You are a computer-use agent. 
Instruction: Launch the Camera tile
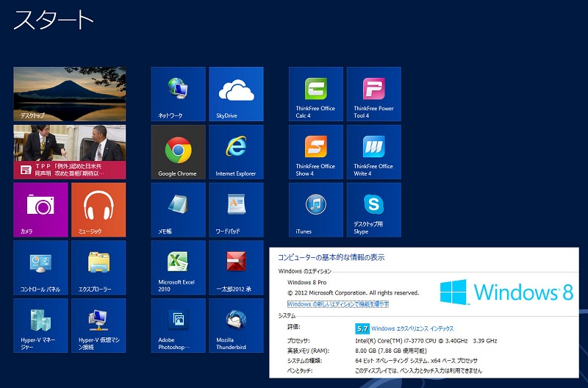(x=41, y=210)
